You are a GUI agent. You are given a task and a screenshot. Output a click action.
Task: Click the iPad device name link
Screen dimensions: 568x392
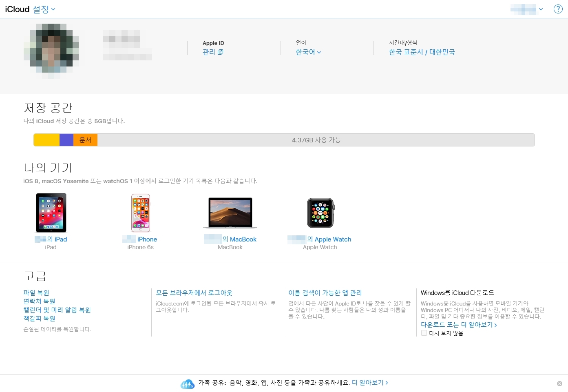click(51, 239)
